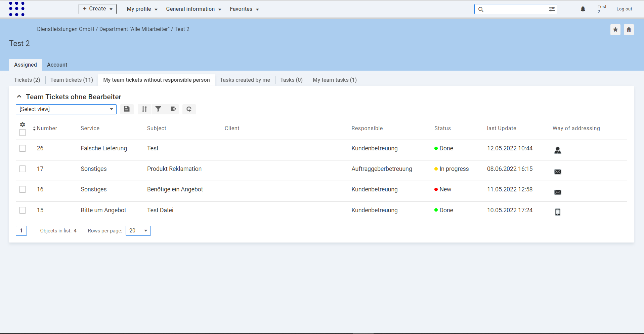The width and height of the screenshot is (644, 334).
Task: Select the checkbox for ticket 26
Action: pyautogui.click(x=22, y=148)
